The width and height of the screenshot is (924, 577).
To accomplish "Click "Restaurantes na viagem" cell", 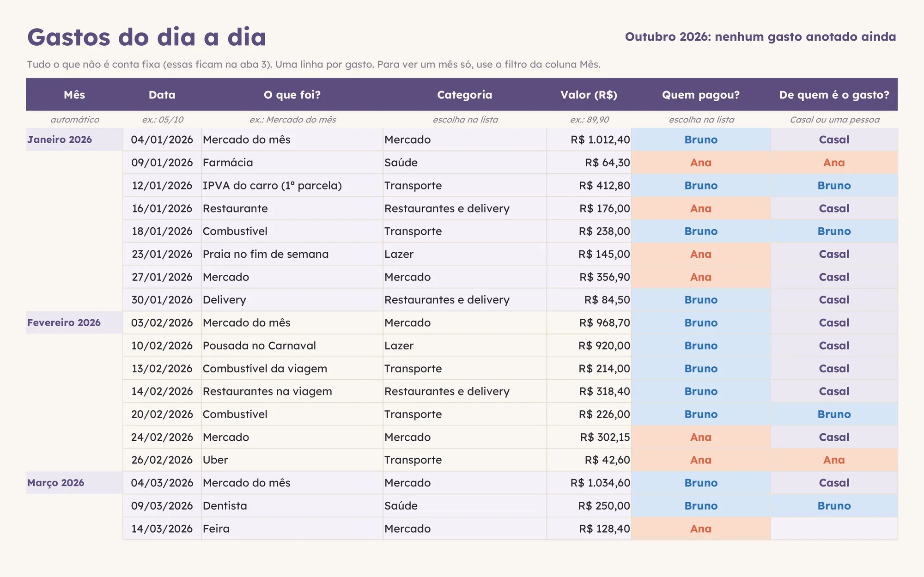I will coord(292,391).
